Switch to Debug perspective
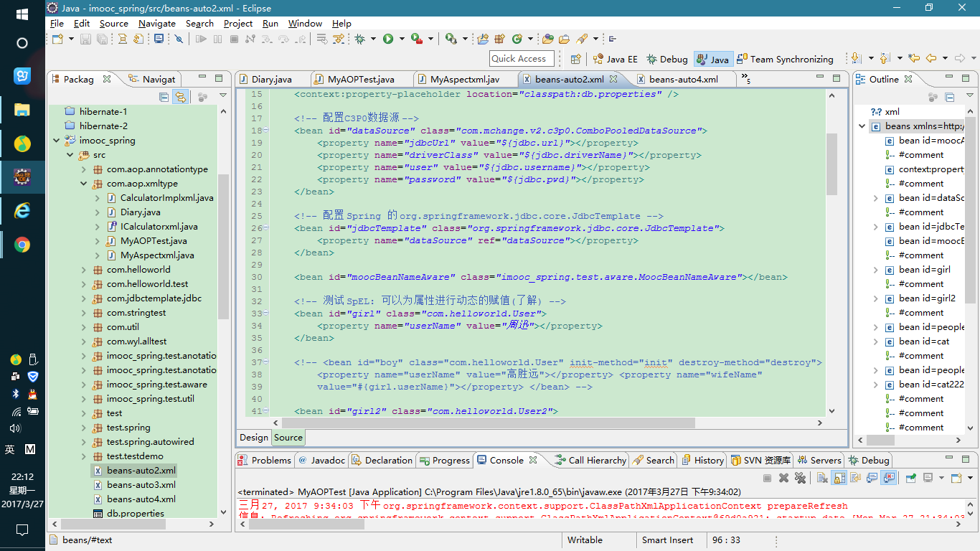Image resolution: width=980 pixels, height=551 pixels. point(666,59)
